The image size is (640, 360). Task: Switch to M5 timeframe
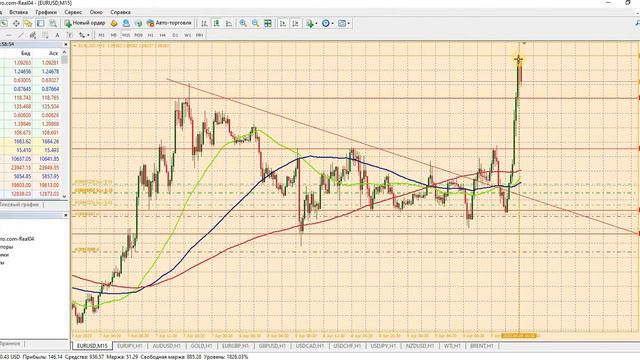pos(113,35)
